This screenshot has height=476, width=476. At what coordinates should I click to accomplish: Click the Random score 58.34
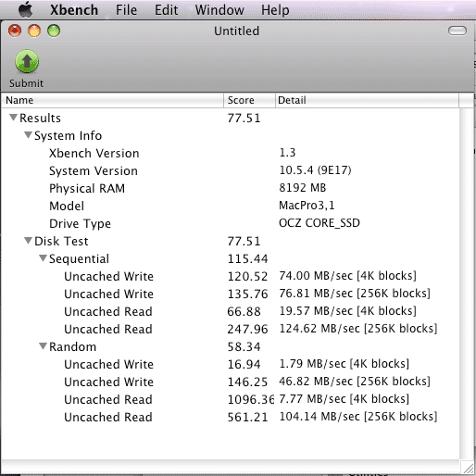244,346
